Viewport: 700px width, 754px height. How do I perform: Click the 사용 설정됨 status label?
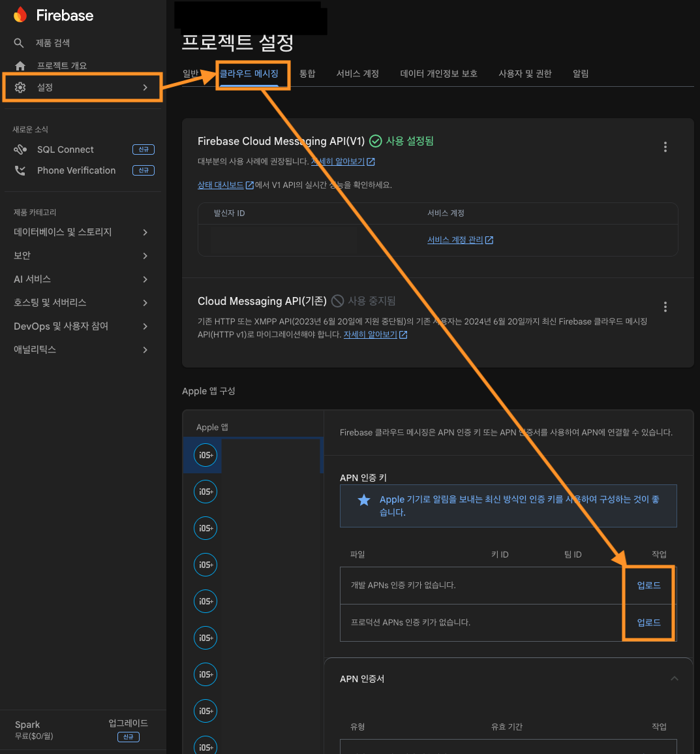(410, 141)
